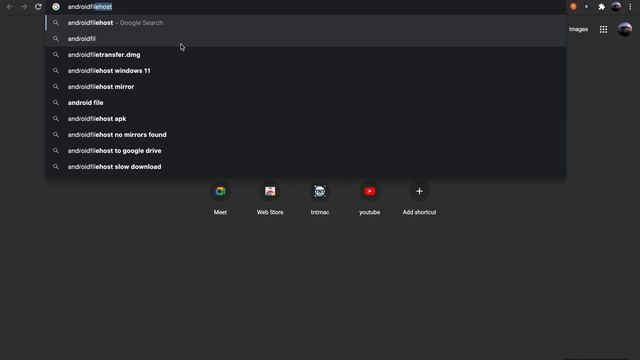This screenshot has height=360, width=640.
Task: Click the browser back arrow
Action: tap(10, 7)
